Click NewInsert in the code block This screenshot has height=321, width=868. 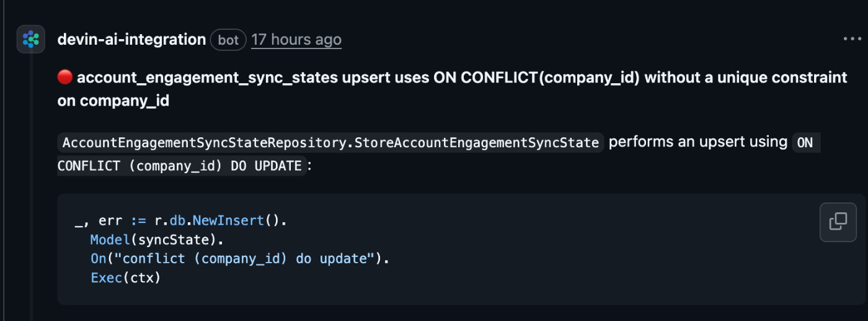point(229,220)
